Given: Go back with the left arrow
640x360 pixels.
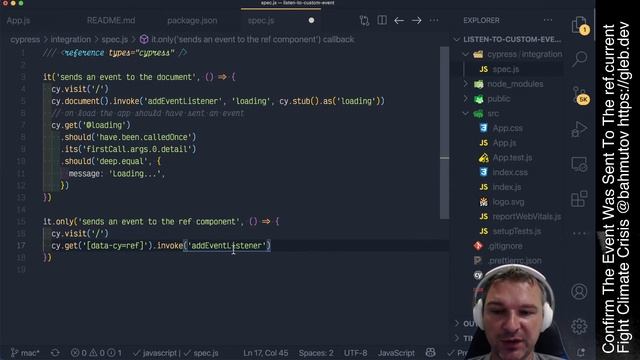Looking at the screenshot, I should (399, 20).
